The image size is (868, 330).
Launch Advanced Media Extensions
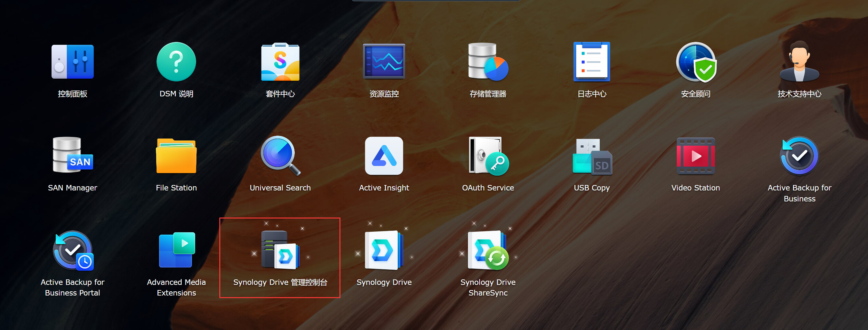(x=176, y=250)
